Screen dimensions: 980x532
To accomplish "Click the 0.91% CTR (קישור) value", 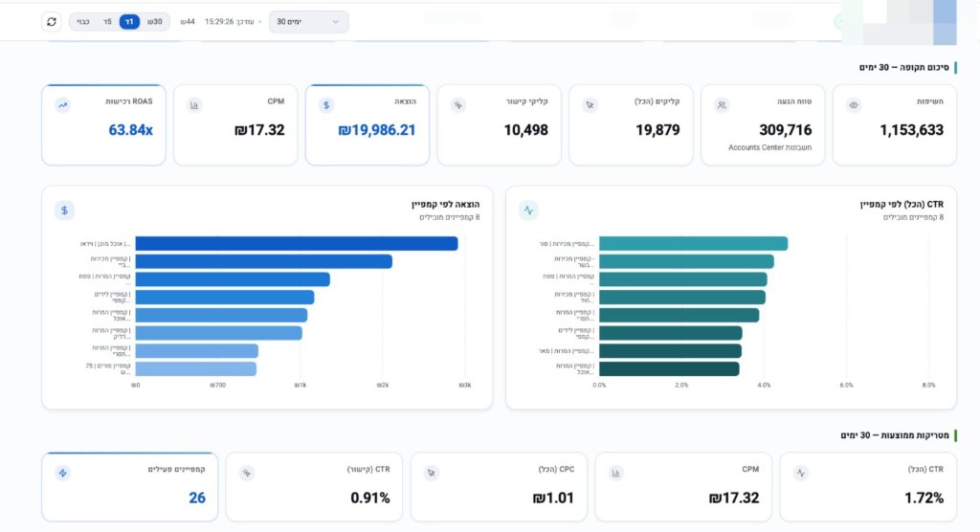I will click(x=370, y=499).
